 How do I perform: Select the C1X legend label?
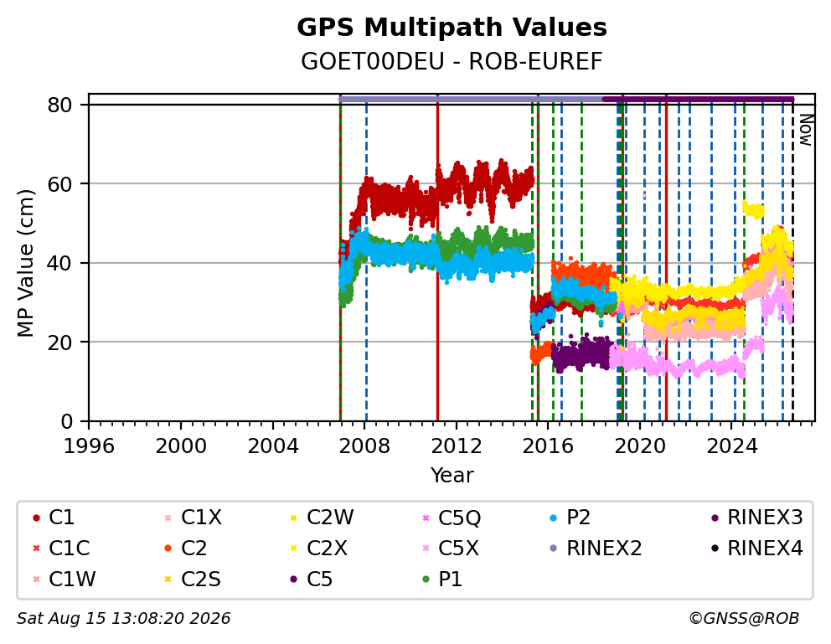point(201,518)
